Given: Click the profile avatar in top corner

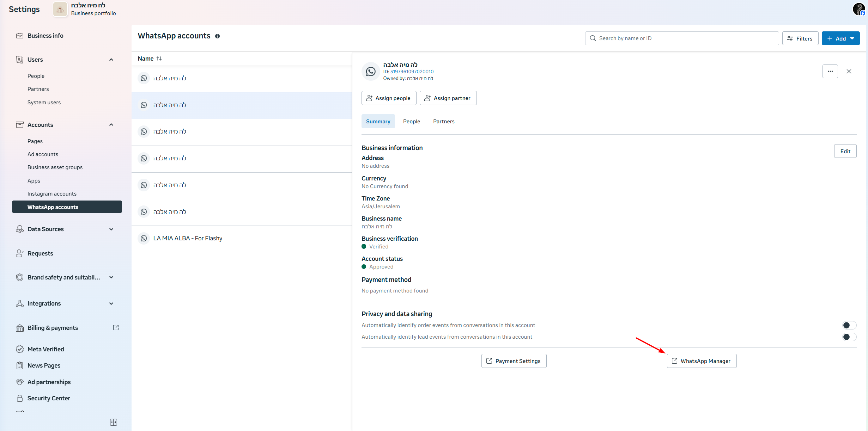Looking at the screenshot, I should [858, 9].
